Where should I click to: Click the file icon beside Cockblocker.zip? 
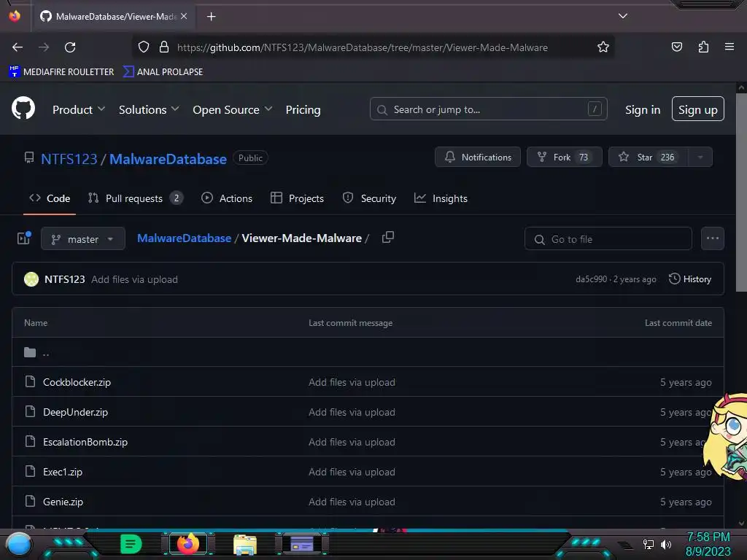tap(30, 381)
